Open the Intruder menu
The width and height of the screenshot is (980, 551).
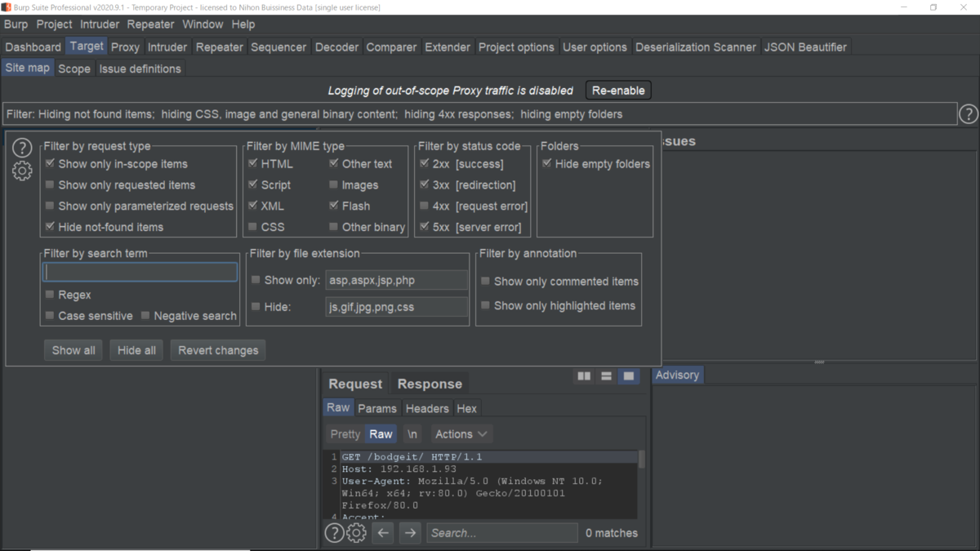click(x=100, y=24)
